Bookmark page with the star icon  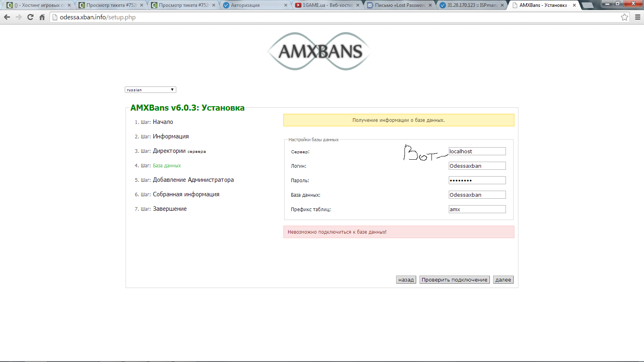point(624,17)
